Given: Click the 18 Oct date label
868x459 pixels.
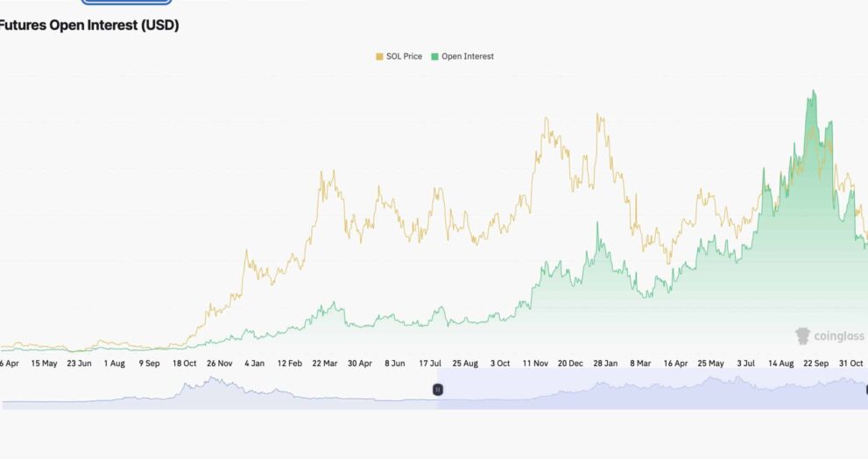Looking at the screenshot, I should pyautogui.click(x=184, y=363).
